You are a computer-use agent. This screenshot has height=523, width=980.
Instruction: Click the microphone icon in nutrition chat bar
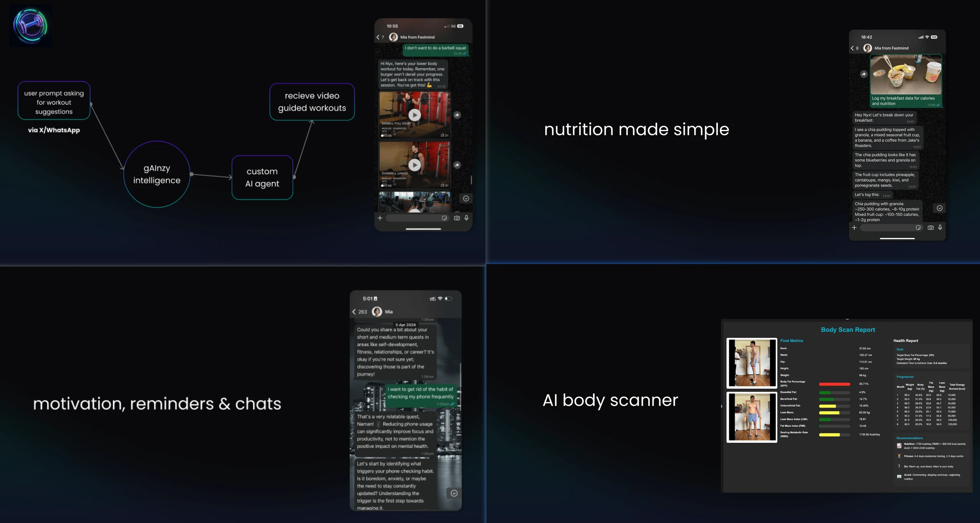click(941, 228)
